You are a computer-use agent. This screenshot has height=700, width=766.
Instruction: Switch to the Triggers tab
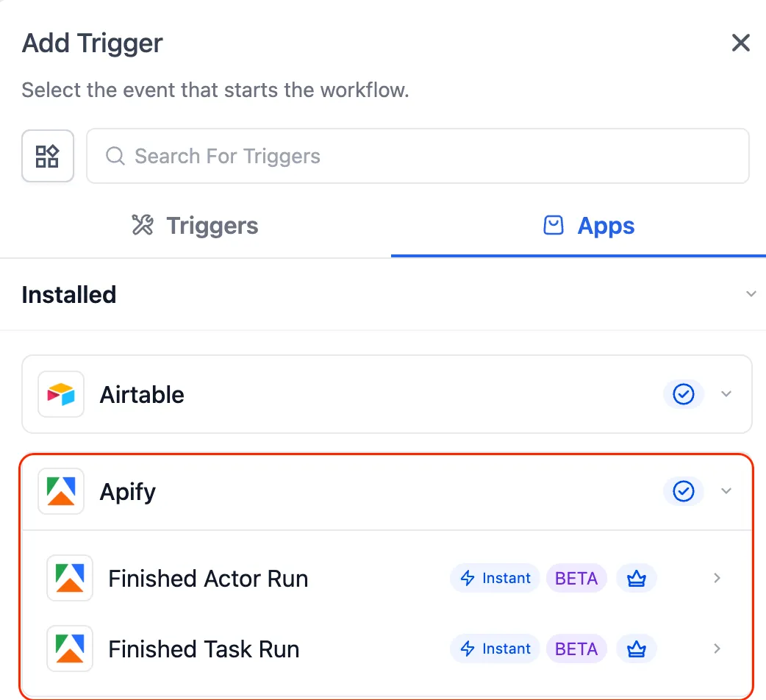(x=195, y=226)
